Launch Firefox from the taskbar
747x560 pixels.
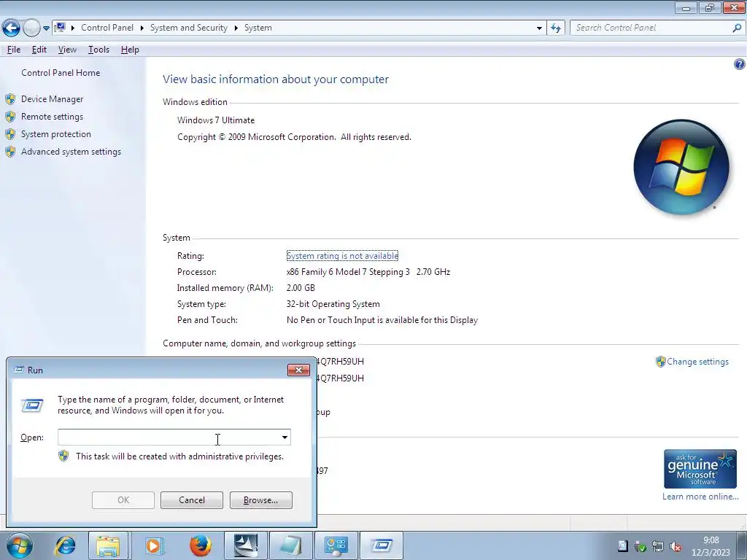(x=201, y=545)
